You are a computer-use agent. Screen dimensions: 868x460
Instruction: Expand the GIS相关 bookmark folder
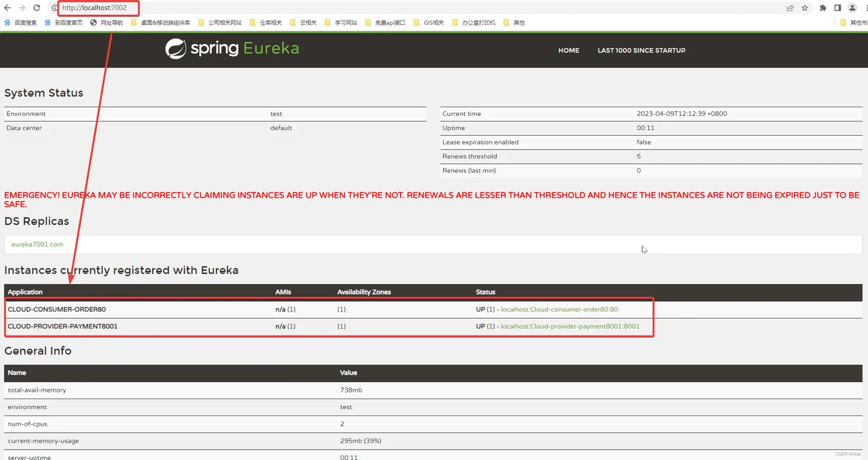[428, 23]
